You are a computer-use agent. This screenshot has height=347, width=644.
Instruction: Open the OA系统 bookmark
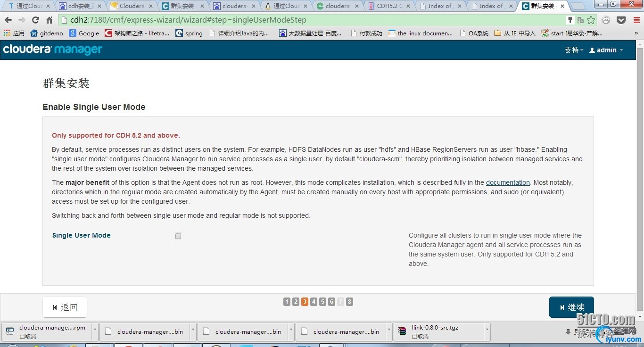[474, 33]
